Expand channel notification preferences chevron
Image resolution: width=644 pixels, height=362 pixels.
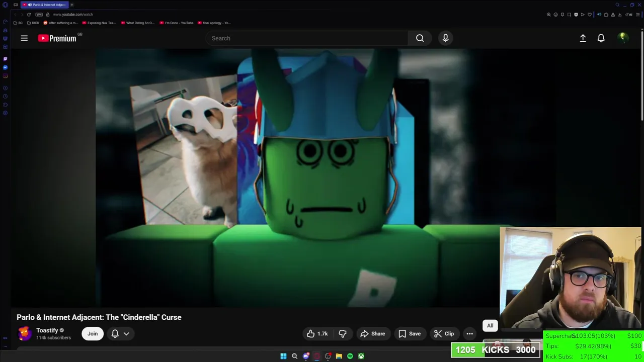click(x=126, y=334)
